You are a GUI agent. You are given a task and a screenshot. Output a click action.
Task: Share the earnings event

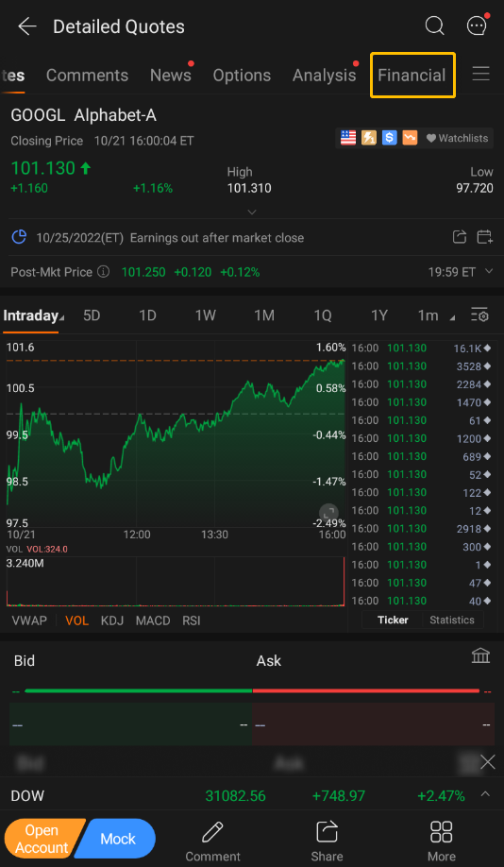460,237
